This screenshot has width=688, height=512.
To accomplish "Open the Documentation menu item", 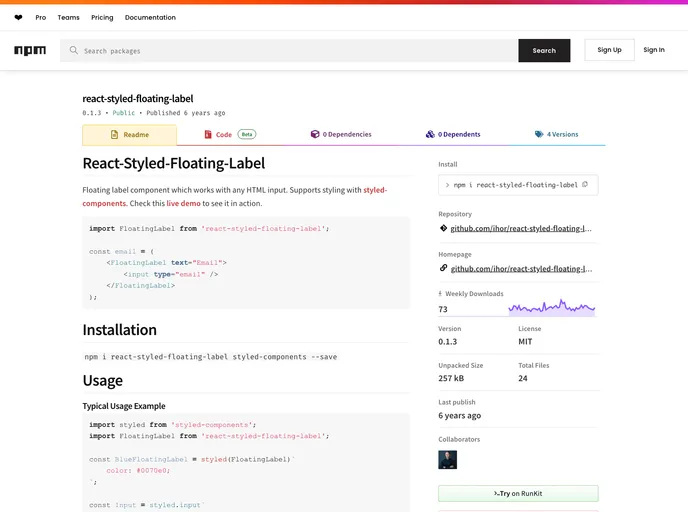I will 150,18.
